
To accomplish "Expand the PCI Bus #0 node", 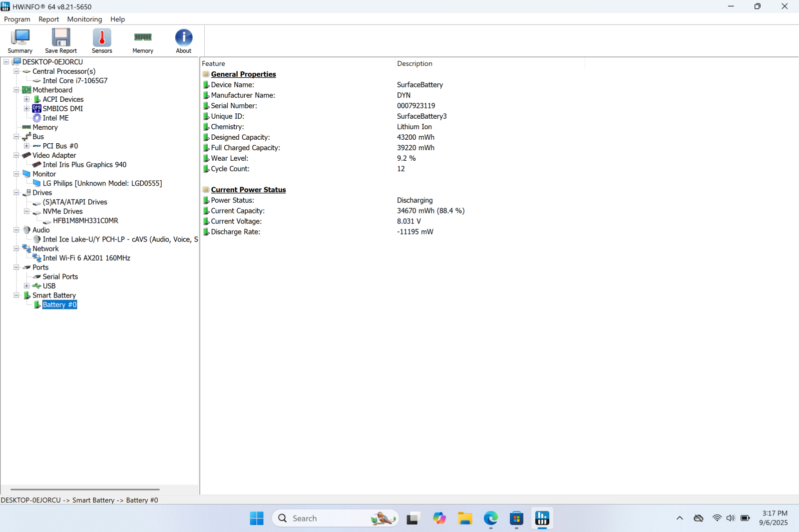I will (x=27, y=146).
